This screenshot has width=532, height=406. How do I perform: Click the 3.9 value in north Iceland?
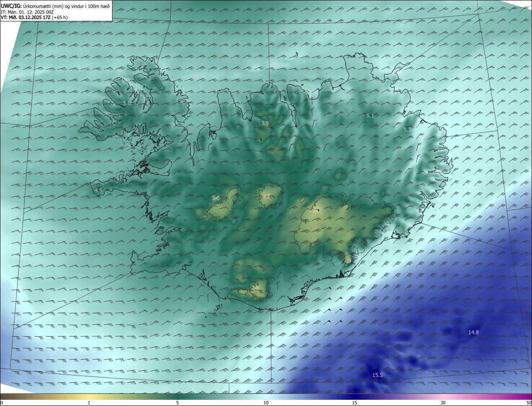point(265,123)
